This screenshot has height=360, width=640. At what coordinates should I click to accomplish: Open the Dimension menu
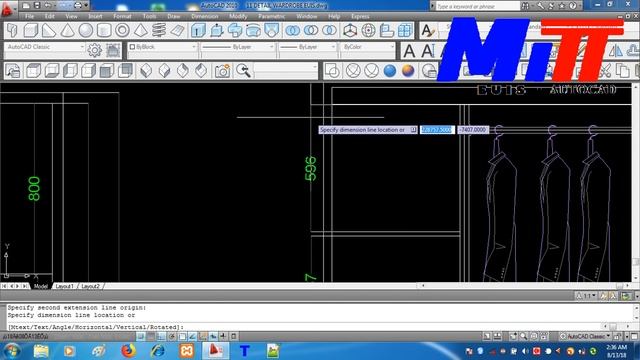click(x=204, y=16)
